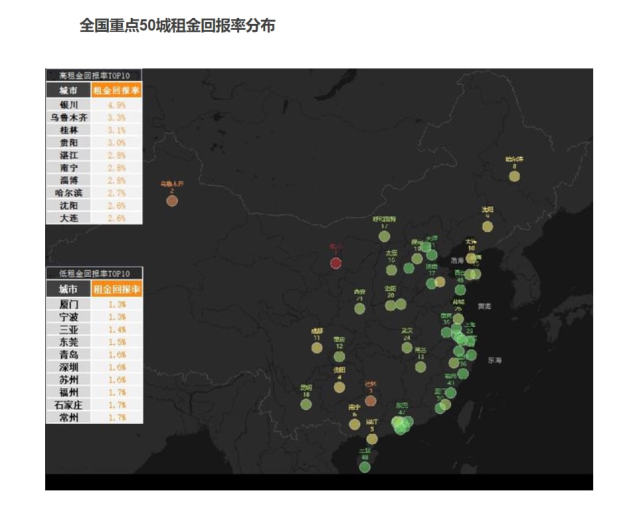Select the 南宁 circle marker on the map
641x507 pixels.
click(x=354, y=424)
